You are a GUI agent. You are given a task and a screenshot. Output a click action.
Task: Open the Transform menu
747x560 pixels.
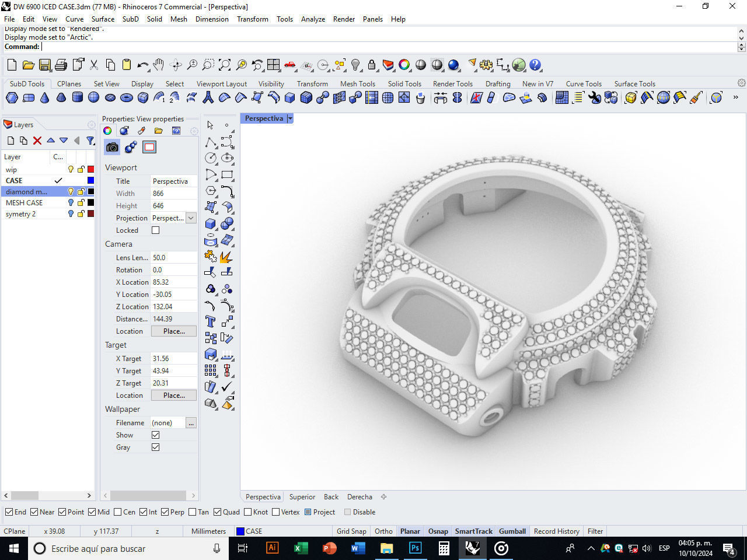click(252, 19)
